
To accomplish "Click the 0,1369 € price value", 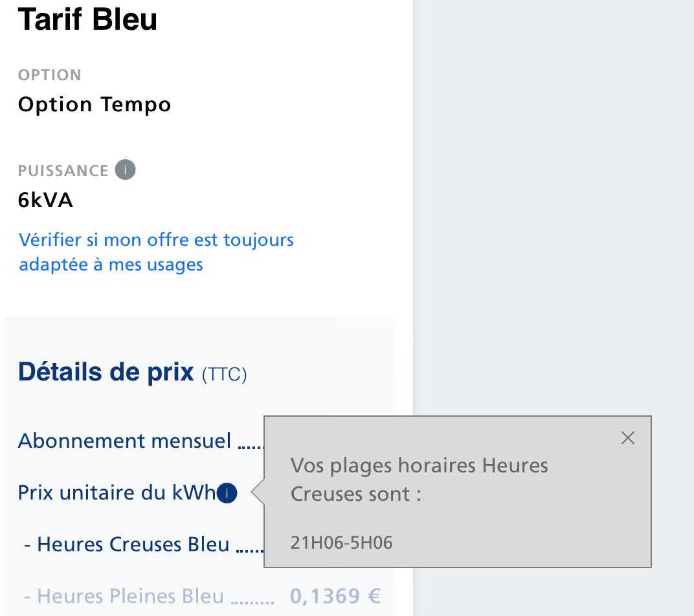I will 335,596.
